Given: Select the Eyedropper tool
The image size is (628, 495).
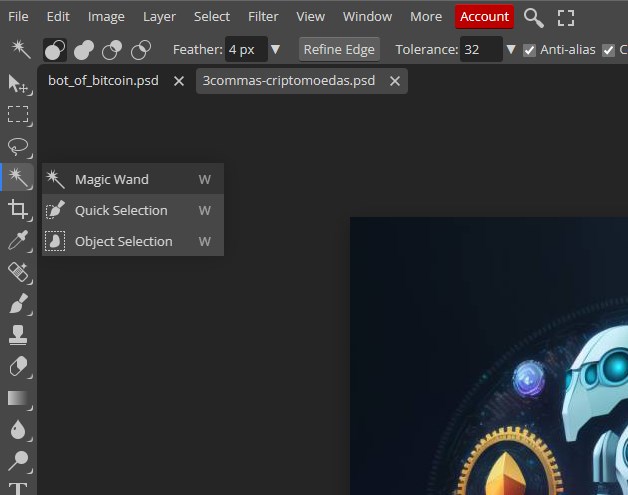Looking at the screenshot, I should pyautogui.click(x=18, y=240).
